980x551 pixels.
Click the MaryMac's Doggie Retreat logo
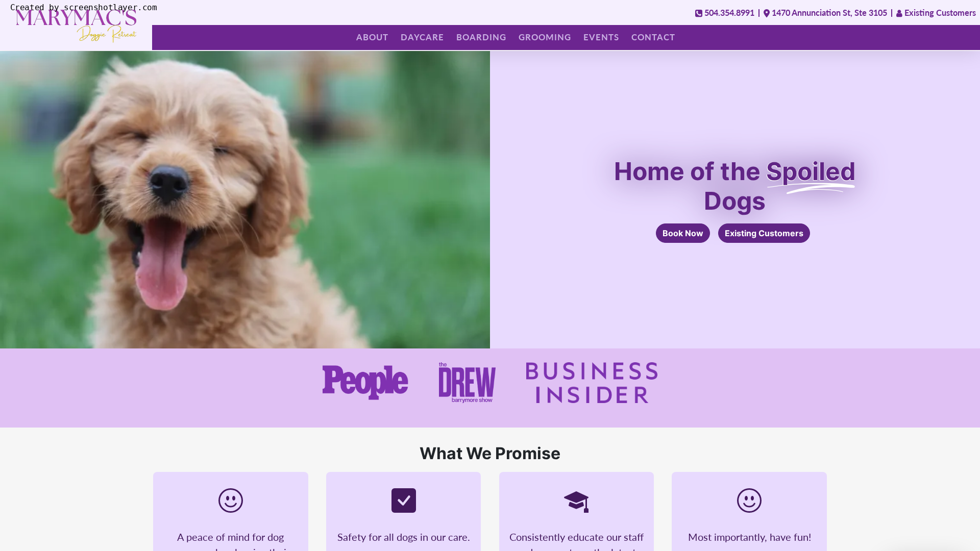(76, 26)
